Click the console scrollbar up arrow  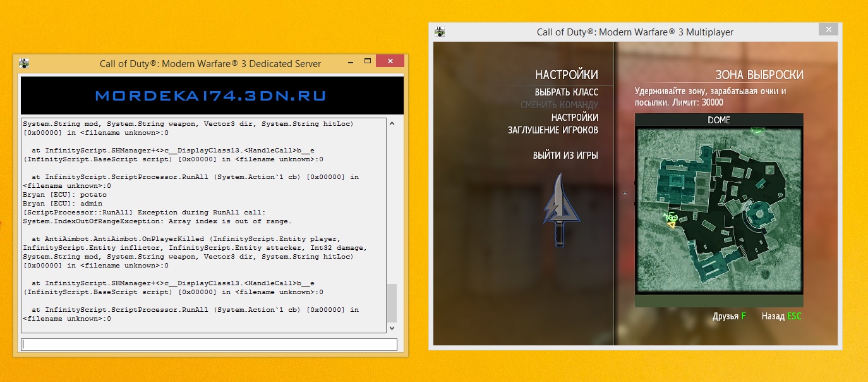pyautogui.click(x=392, y=123)
